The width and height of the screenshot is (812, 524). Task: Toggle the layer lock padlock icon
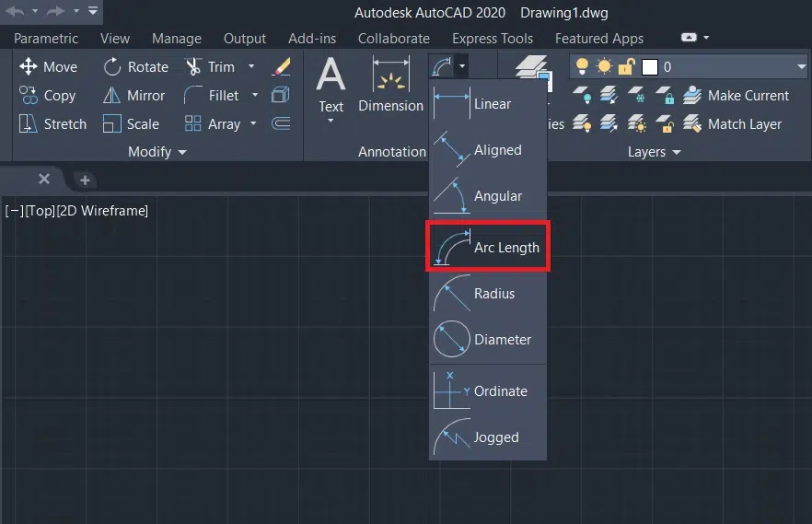pos(627,66)
